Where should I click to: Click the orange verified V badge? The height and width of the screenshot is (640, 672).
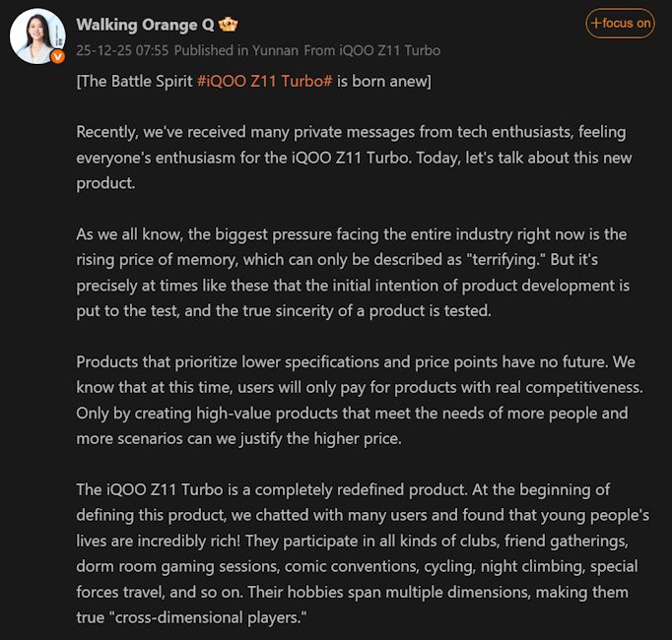click(57, 56)
